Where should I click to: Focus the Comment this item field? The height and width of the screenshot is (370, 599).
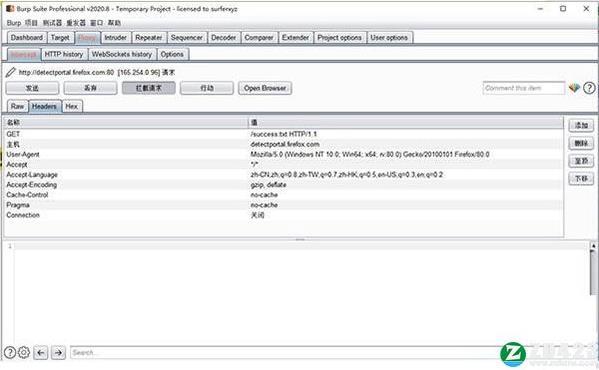coord(524,88)
